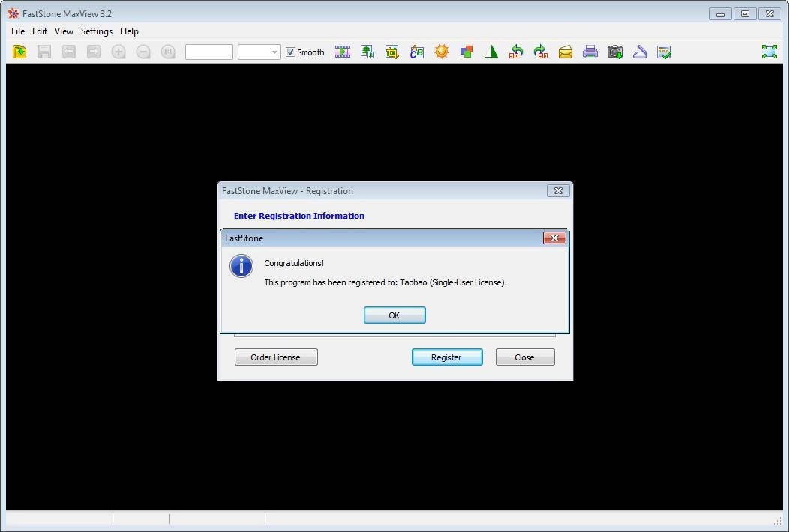Open the settings checklist toolbar icon
This screenshot has height=532, width=789.
[x=664, y=52]
